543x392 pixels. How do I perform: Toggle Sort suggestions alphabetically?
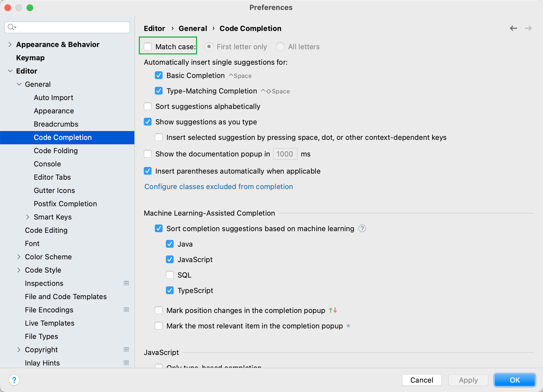[x=148, y=106]
